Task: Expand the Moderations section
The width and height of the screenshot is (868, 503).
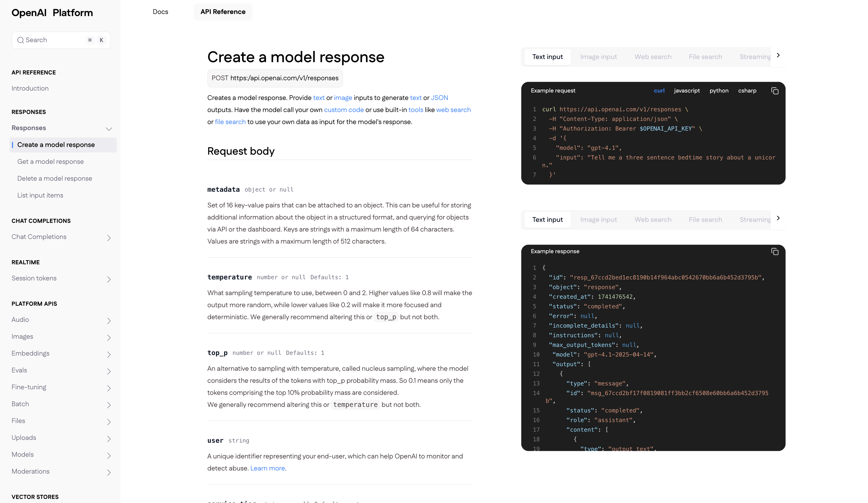Action: (109, 472)
